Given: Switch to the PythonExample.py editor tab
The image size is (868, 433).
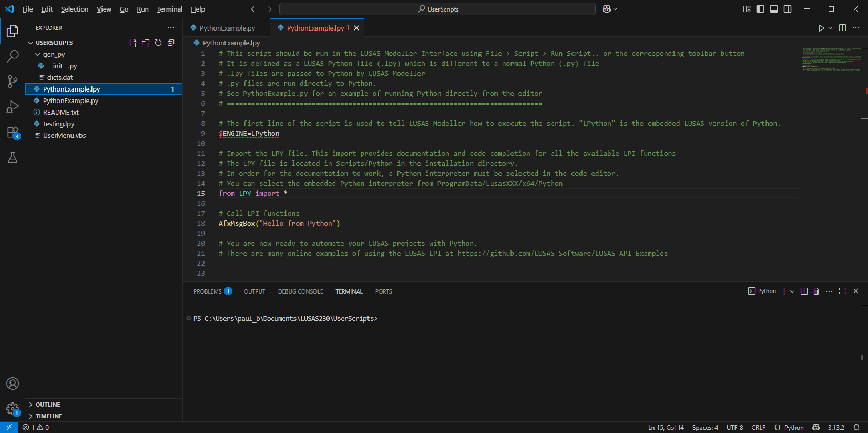Looking at the screenshot, I should click(x=227, y=28).
